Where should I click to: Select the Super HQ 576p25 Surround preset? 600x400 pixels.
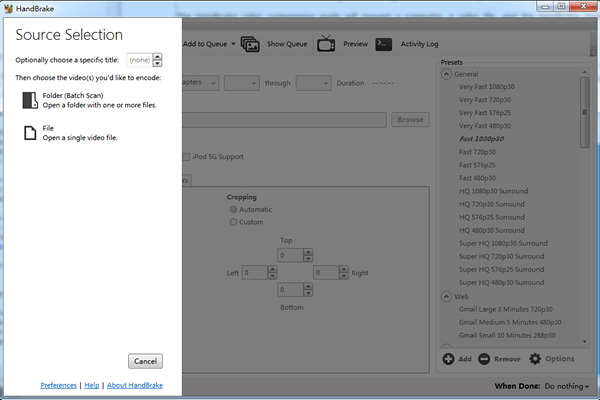[502, 269]
